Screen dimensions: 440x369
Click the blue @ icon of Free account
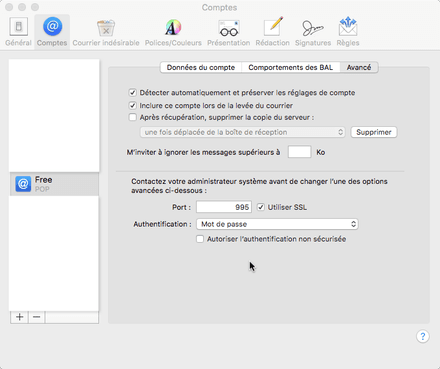click(23, 184)
